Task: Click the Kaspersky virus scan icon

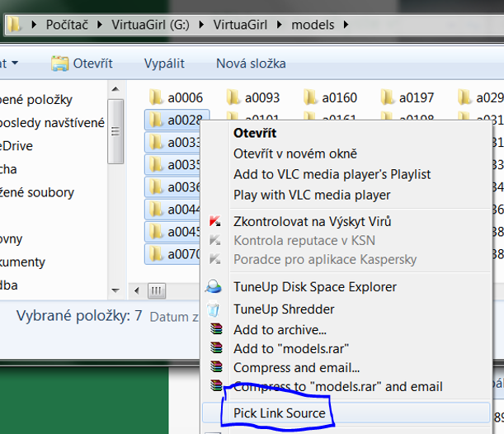Action: tap(215, 221)
